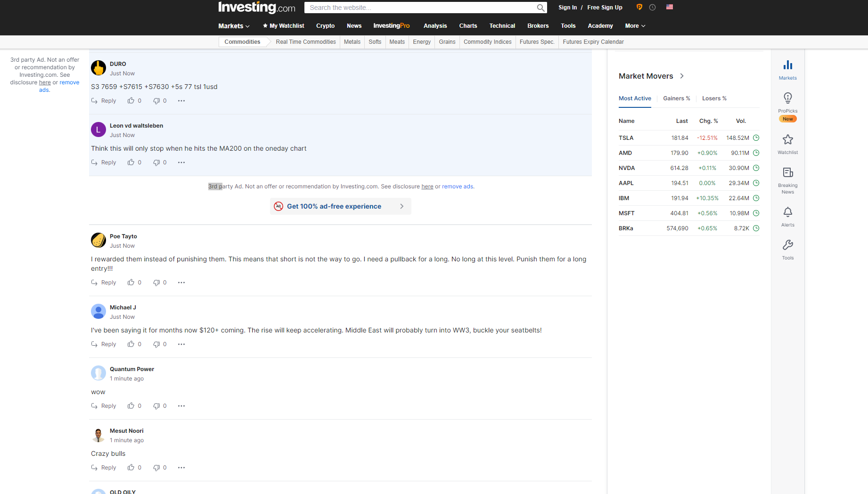Like DURO's comment with thumbs up
This screenshot has height=494, width=868.
131,101
